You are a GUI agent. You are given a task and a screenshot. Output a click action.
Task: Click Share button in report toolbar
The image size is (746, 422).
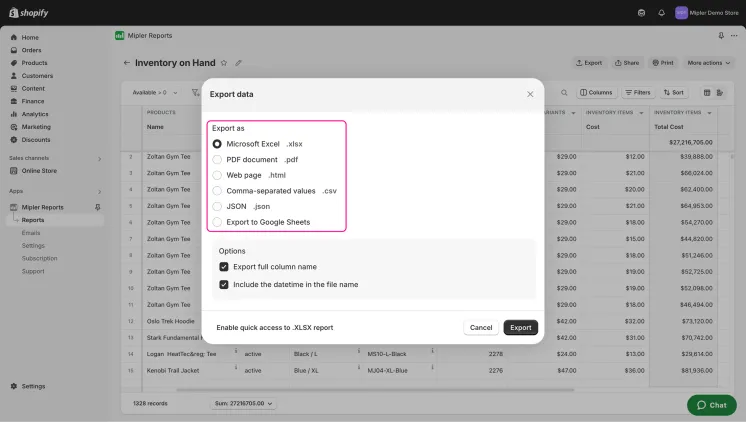click(627, 63)
